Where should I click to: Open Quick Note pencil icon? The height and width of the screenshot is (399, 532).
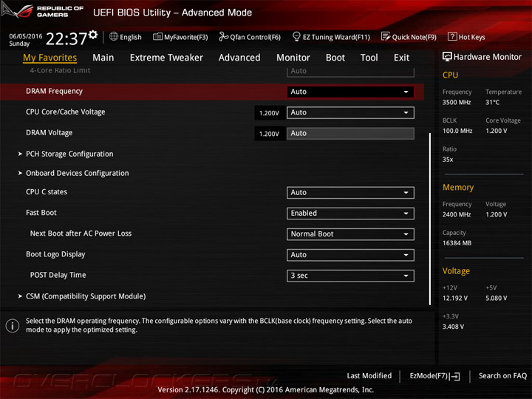[x=386, y=36]
